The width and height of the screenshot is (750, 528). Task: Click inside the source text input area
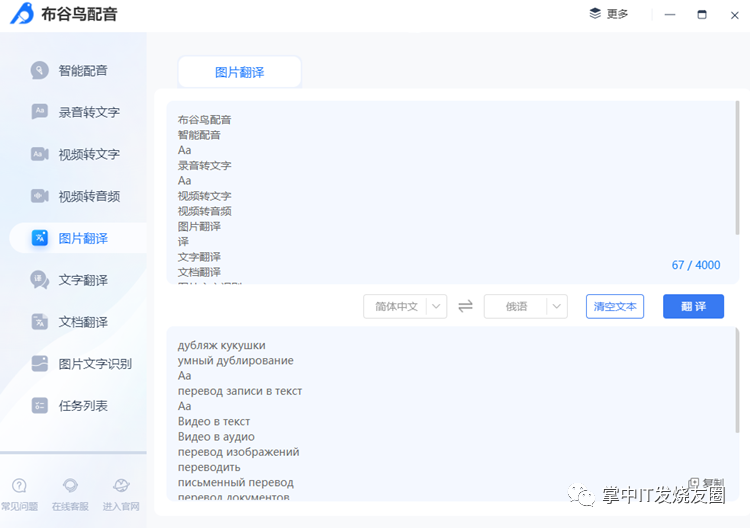[x=450, y=192]
